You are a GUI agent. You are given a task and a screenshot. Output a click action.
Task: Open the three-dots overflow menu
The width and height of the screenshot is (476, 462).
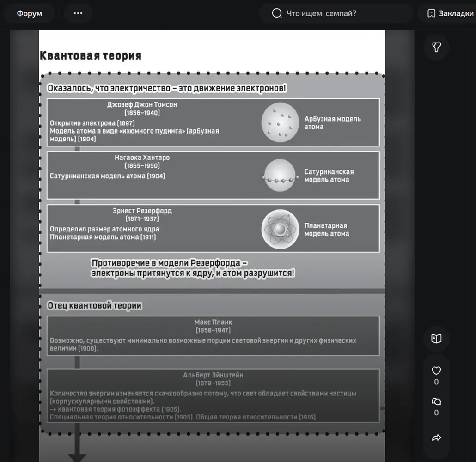tap(78, 13)
